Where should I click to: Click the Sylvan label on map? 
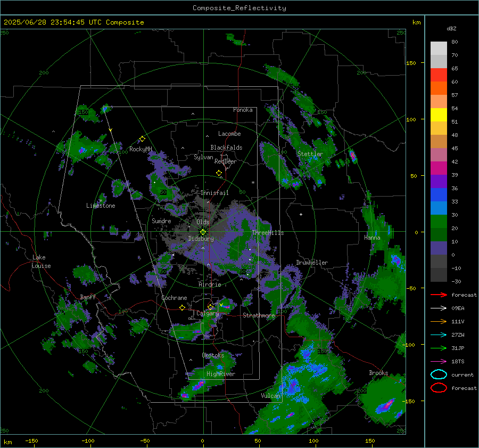(203, 157)
